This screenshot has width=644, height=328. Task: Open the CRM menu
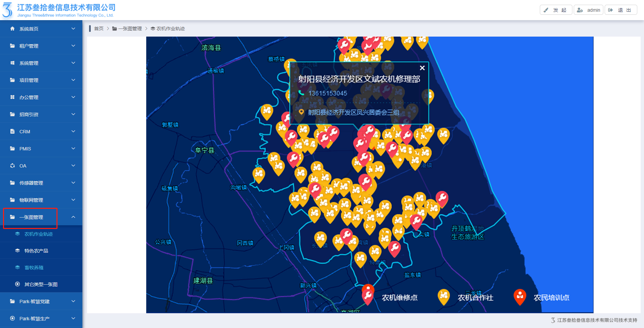pos(25,132)
